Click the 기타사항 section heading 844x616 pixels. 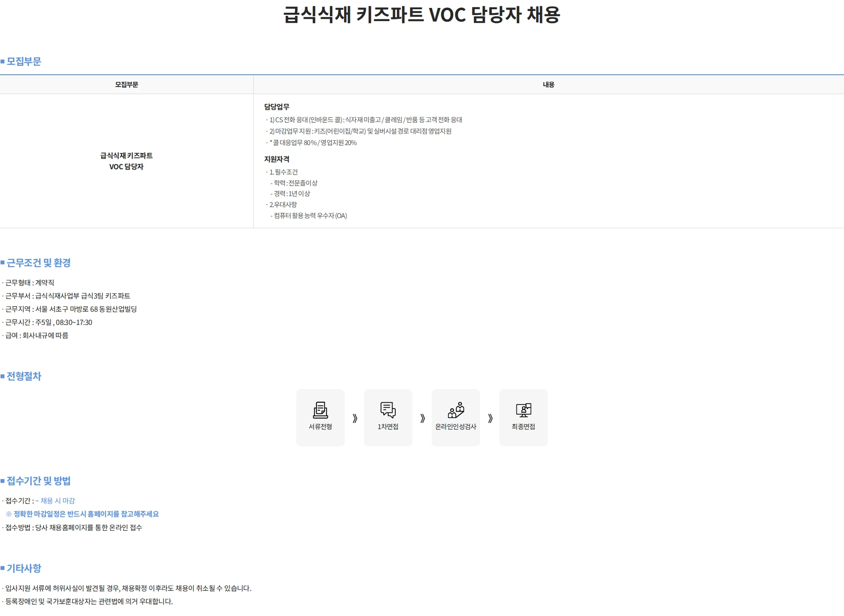pos(24,569)
